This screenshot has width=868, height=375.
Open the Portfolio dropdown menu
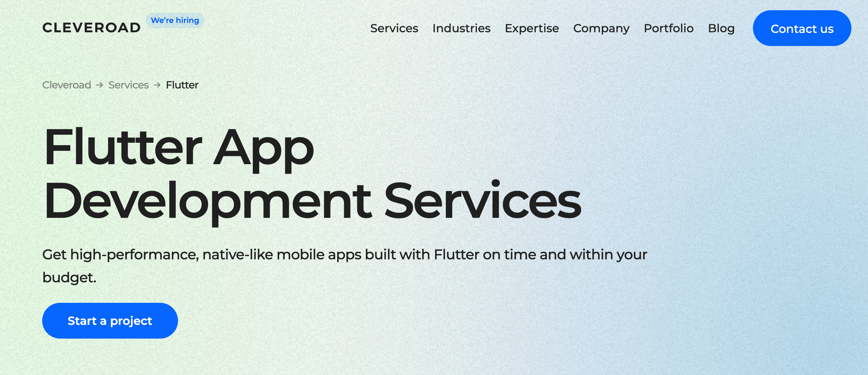pyautogui.click(x=668, y=28)
